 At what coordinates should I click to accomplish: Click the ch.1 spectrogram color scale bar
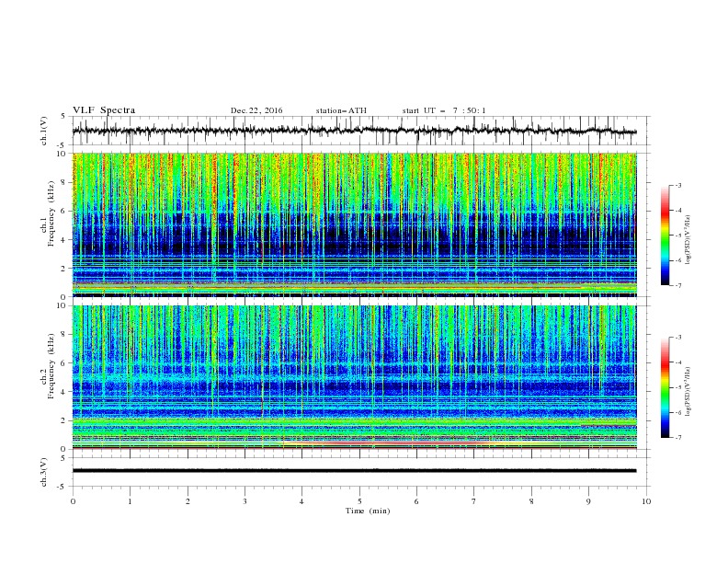(665, 236)
